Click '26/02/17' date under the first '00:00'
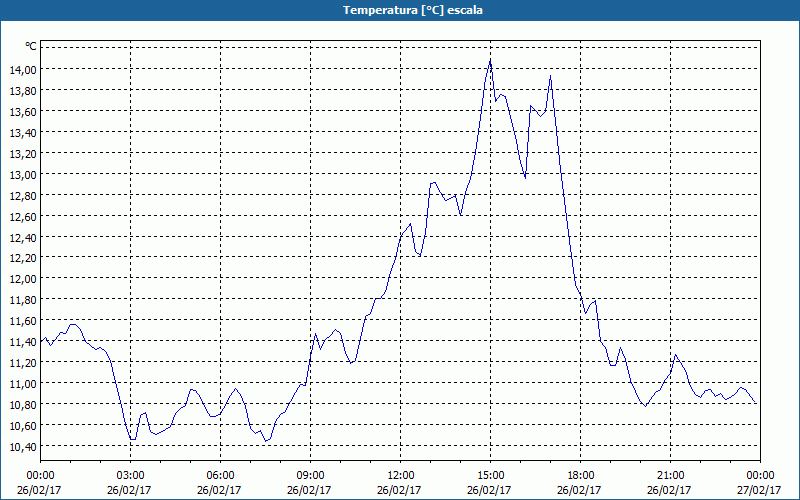 [39, 490]
